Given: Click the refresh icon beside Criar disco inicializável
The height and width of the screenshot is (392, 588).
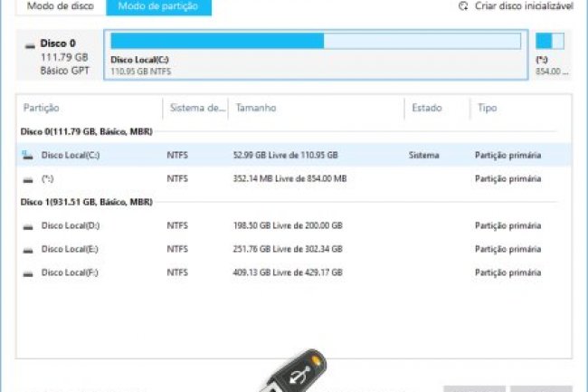Looking at the screenshot, I should (x=464, y=6).
